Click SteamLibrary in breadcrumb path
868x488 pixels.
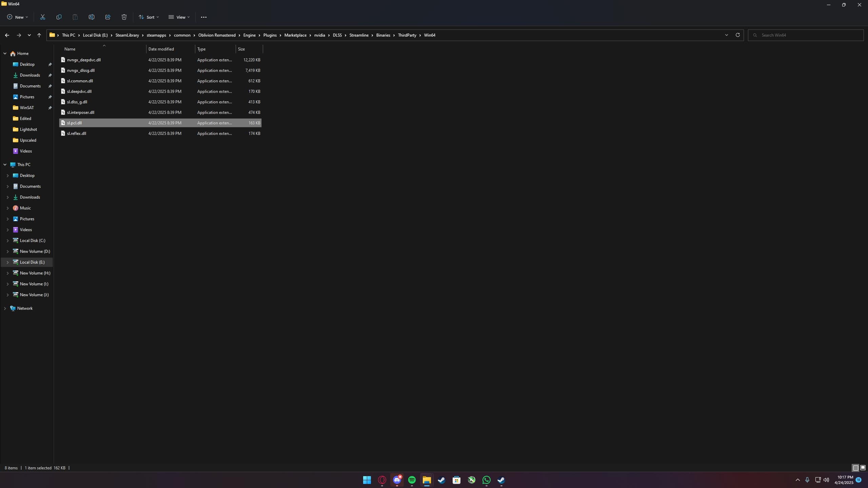pos(127,35)
